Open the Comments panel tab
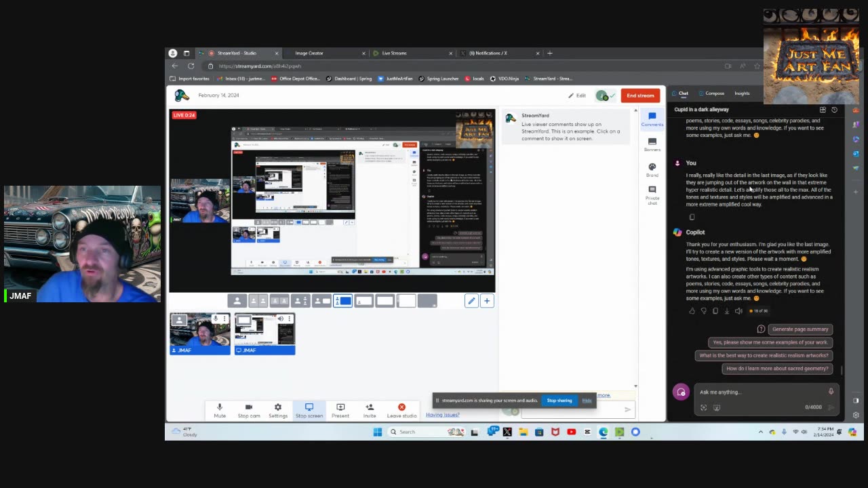Viewport: 868px width, 488px height. tap(652, 119)
